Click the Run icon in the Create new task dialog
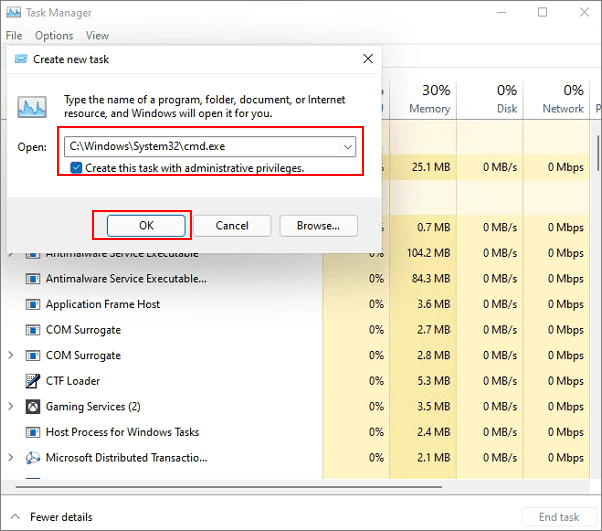 coord(32,107)
